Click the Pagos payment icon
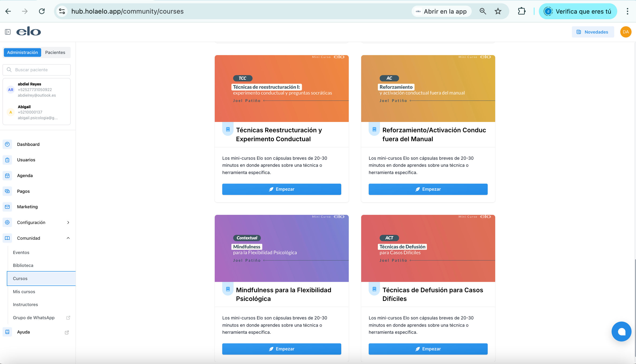This screenshot has width=636, height=364. point(7,191)
